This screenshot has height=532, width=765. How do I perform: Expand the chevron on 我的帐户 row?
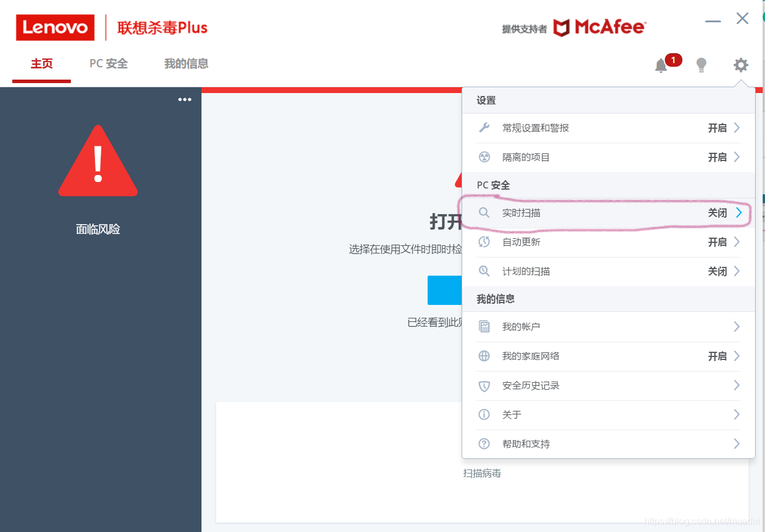[737, 327]
